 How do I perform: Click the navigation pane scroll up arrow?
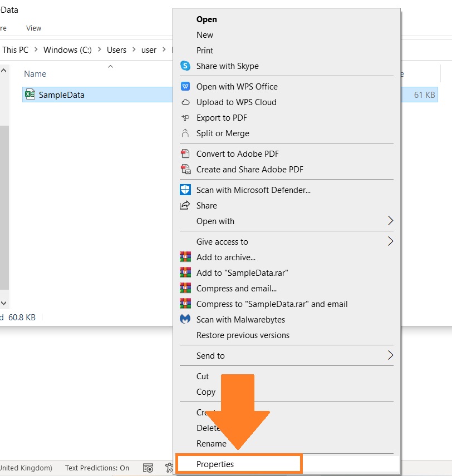(x=4, y=71)
